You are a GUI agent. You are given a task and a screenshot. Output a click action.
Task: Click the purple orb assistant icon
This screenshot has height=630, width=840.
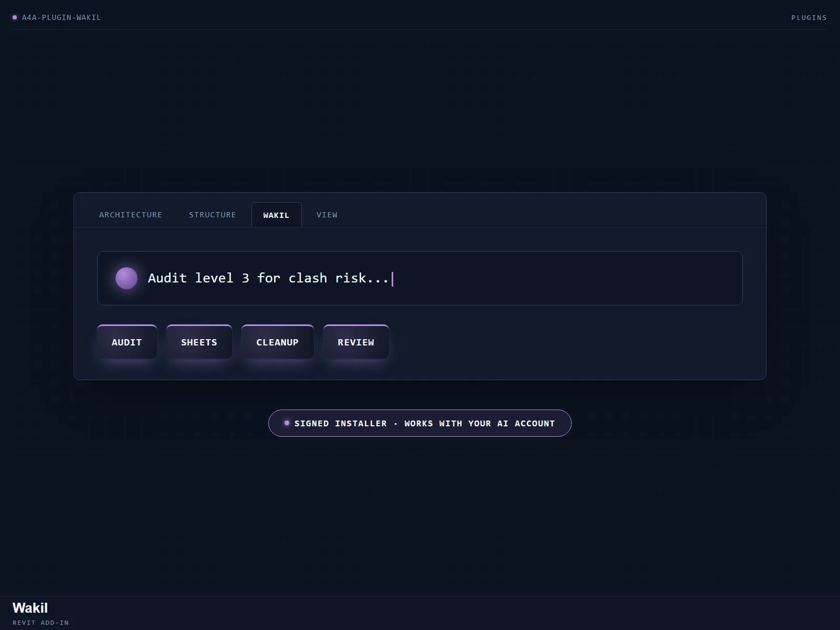(127, 278)
